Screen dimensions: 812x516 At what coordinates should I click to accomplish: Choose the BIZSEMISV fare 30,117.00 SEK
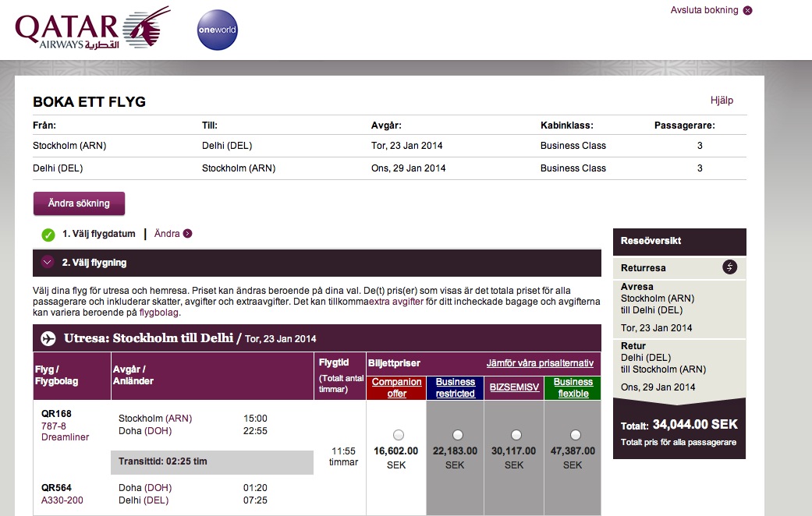click(x=516, y=434)
